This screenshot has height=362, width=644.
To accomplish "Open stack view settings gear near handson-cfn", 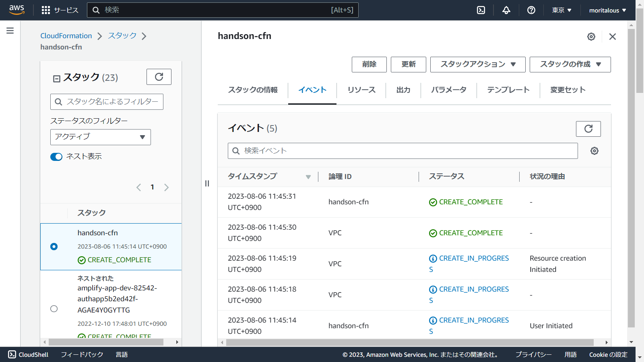I will point(591,37).
